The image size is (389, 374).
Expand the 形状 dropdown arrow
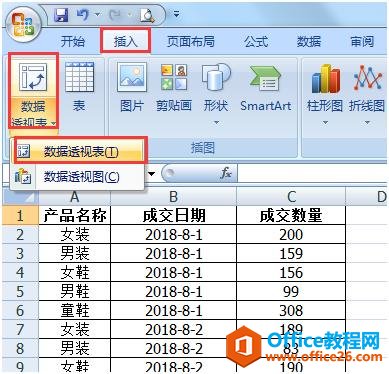pos(216,123)
